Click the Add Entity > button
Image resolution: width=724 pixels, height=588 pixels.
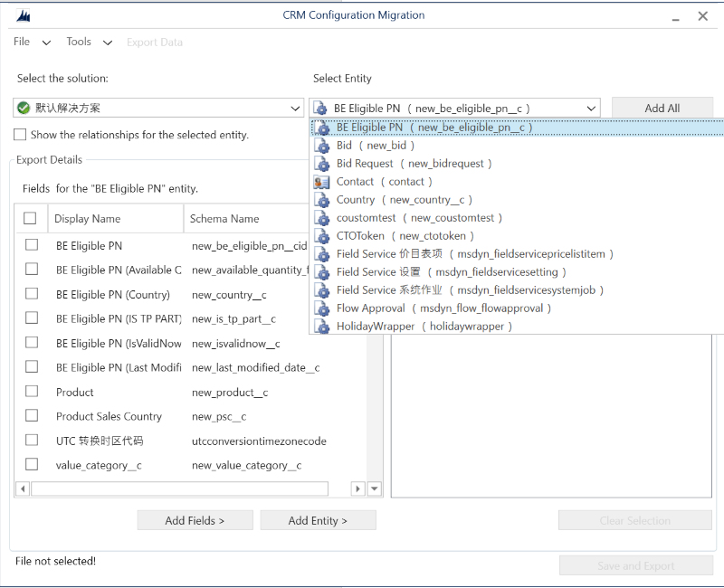tap(318, 521)
